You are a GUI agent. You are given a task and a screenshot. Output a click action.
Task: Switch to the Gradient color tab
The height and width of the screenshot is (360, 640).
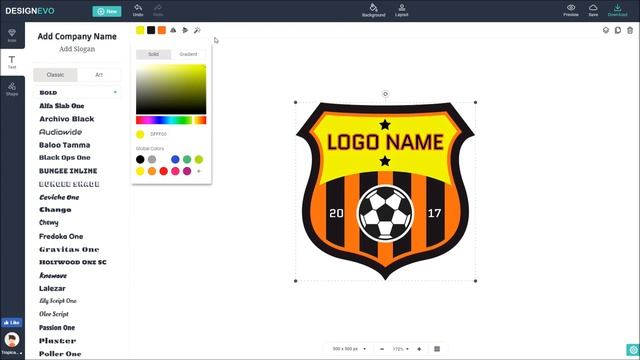point(188,54)
